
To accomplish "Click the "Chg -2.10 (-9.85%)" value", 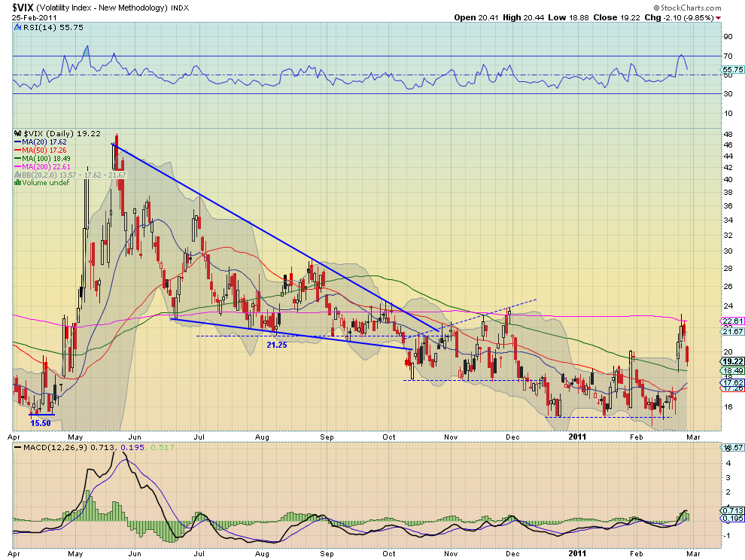I will [x=679, y=17].
